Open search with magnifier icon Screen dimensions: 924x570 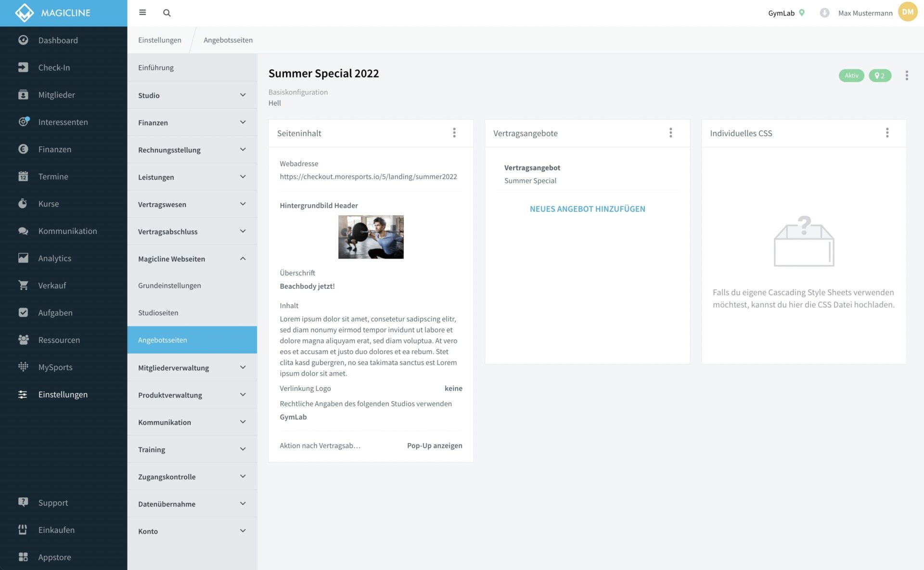(x=167, y=13)
